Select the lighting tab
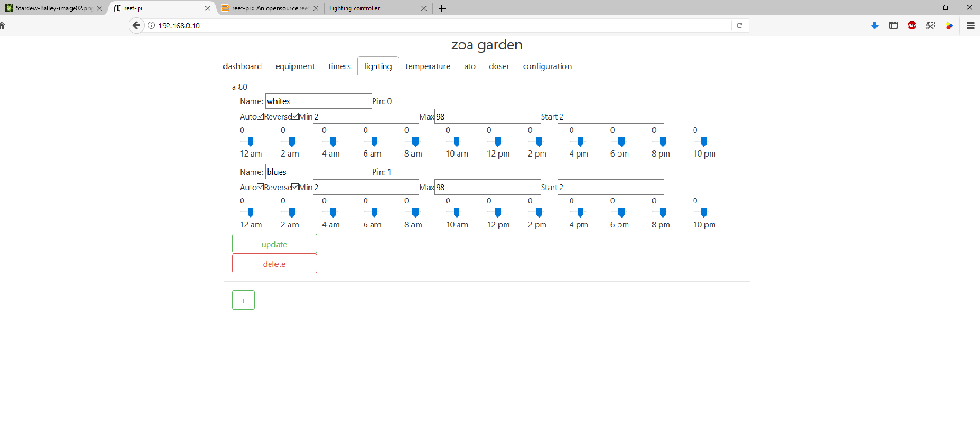This screenshot has height=441, width=980. point(378,66)
